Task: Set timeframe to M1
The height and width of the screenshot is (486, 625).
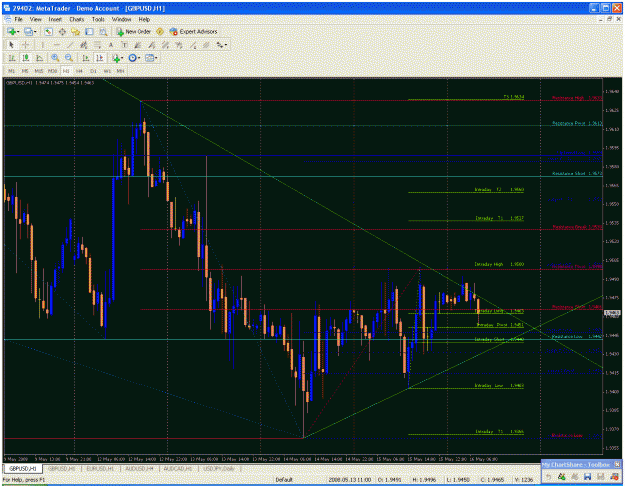Action: click(12, 71)
